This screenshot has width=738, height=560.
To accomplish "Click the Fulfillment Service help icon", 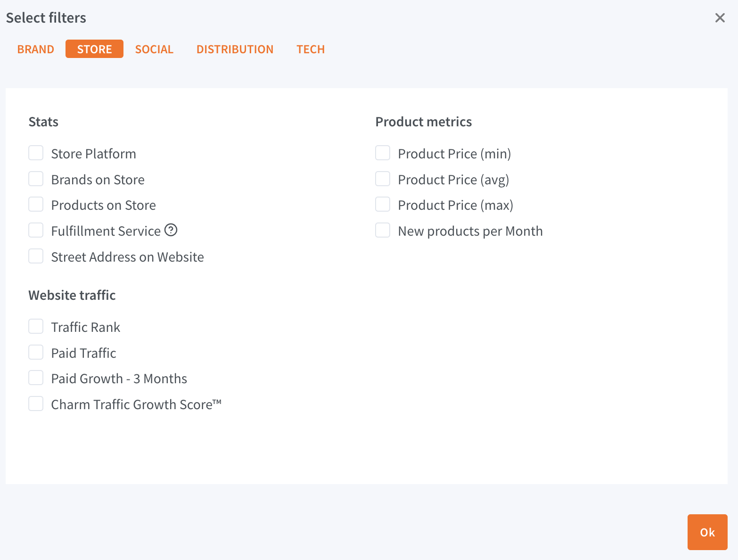I will pyautogui.click(x=171, y=230).
